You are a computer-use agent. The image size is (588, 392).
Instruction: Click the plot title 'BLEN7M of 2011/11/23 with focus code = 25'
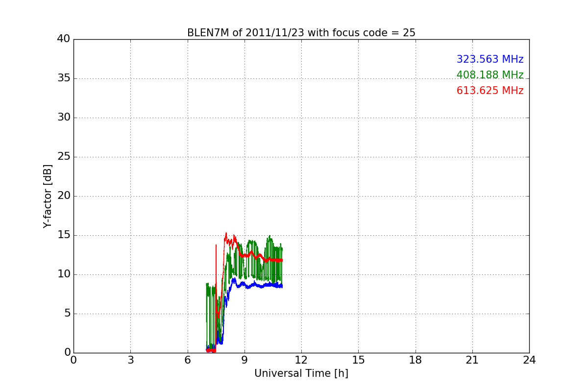[301, 33]
